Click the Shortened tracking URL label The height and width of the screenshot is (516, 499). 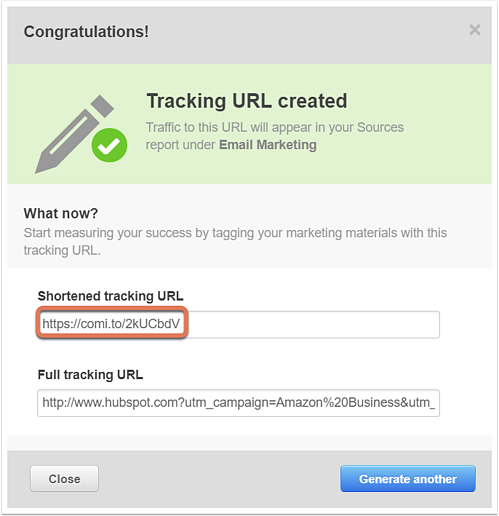coord(110,296)
